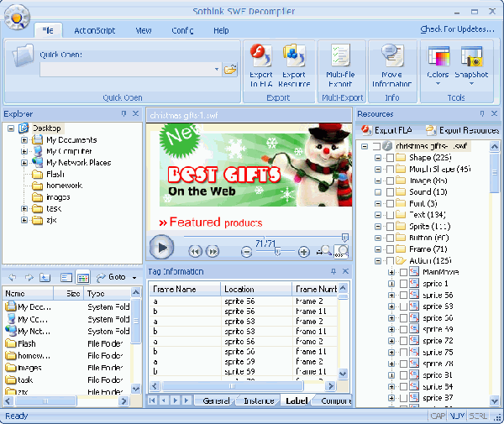Image resolution: width=504 pixels, height=424 pixels.
Task: Open Multi-file Export tool
Action: tap(340, 65)
